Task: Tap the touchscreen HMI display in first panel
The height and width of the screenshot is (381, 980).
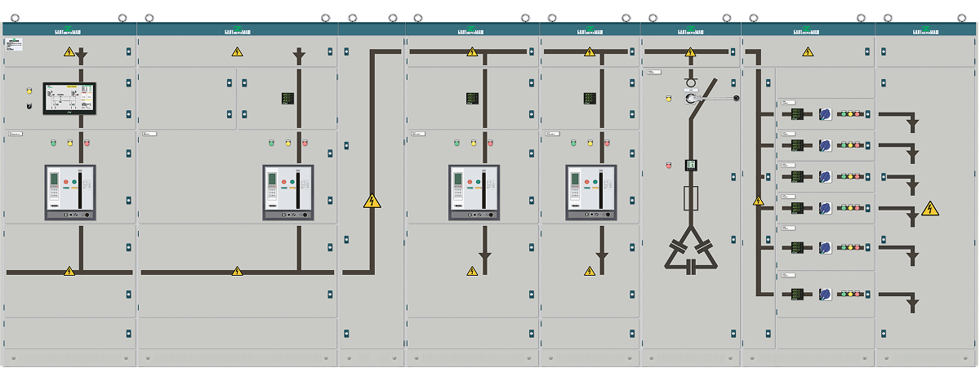Action: click(70, 97)
